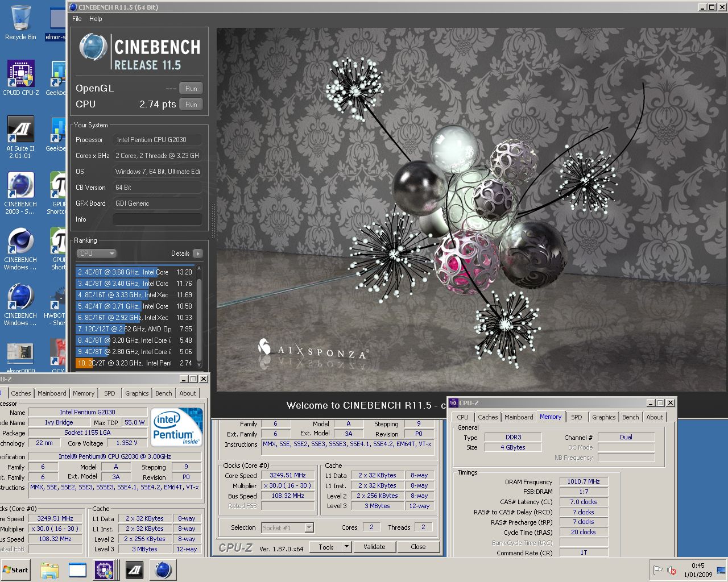The height and width of the screenshot is (582, 728).
Task: Click the network tray icon
Action: pos(721,570)
